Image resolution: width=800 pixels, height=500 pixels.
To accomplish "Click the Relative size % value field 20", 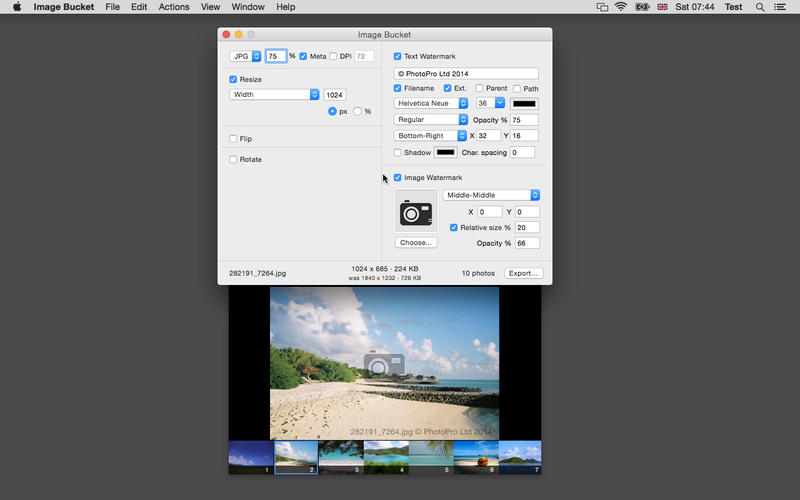I will coord(527,228).
